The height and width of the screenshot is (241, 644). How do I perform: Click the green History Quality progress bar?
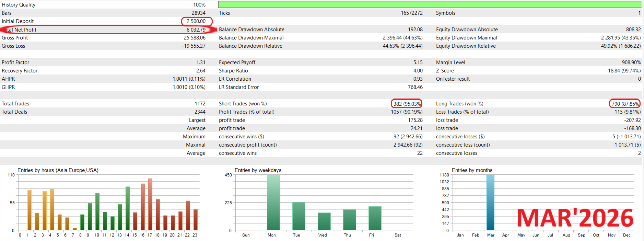pos(429,4)
